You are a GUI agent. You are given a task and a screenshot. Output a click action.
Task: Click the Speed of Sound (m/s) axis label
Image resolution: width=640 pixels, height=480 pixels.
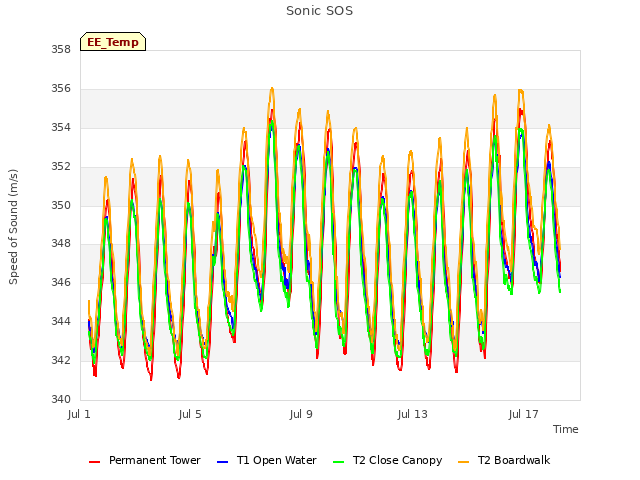point(13,227)
